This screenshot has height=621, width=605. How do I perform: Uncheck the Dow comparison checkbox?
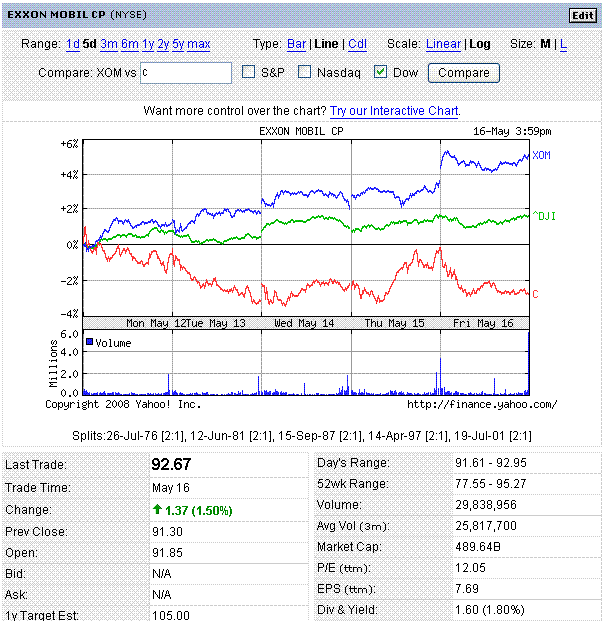click(x=381, y=72)
